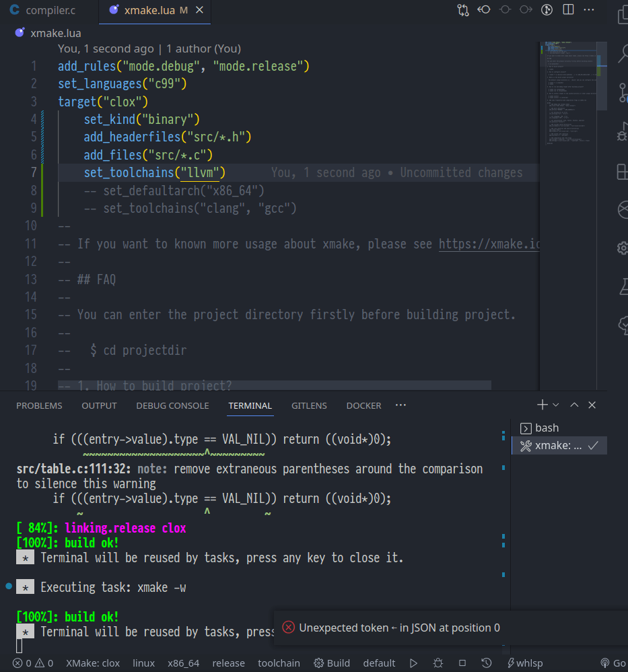Open GitLens file annotations branch icon

pyautogui.click(x=547, y=10)
